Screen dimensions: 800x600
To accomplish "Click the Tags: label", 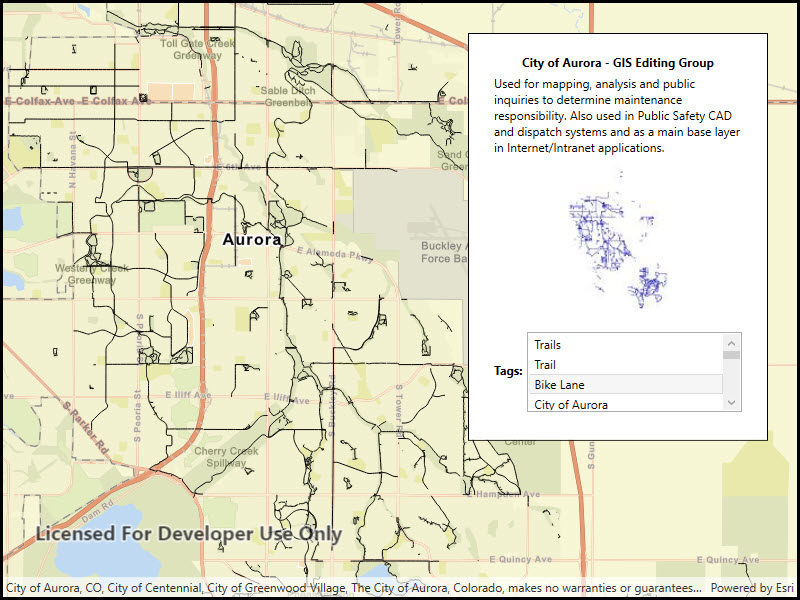I will pyautogui.click(x=508, y=371).
